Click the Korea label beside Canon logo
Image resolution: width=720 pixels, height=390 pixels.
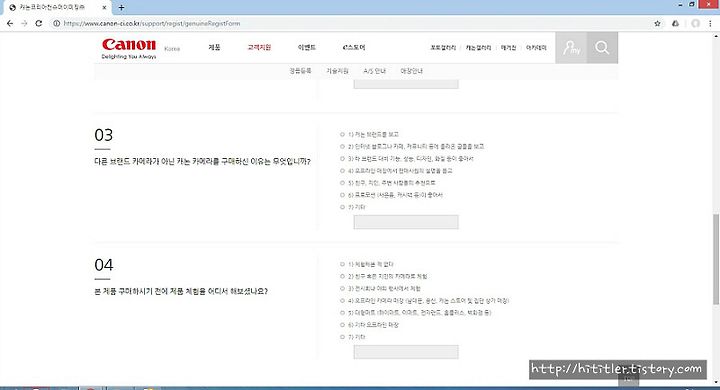click(x=172, y=49)
